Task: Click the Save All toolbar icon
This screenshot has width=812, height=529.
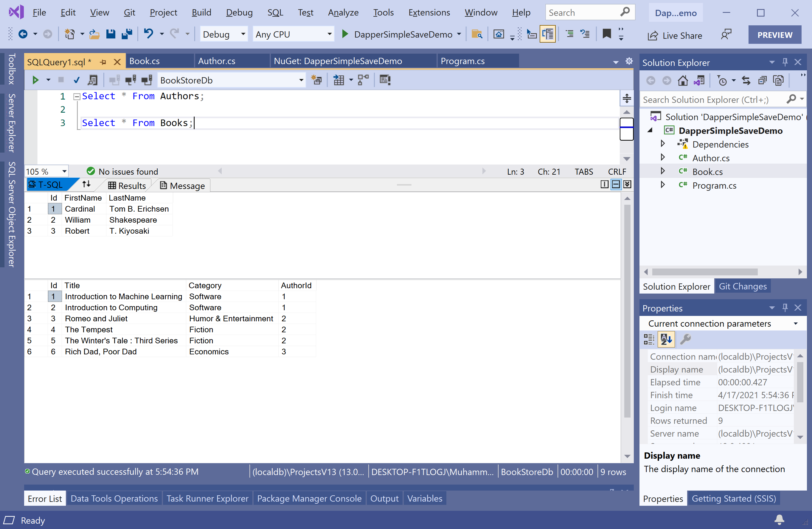Action: coord(127,34)
